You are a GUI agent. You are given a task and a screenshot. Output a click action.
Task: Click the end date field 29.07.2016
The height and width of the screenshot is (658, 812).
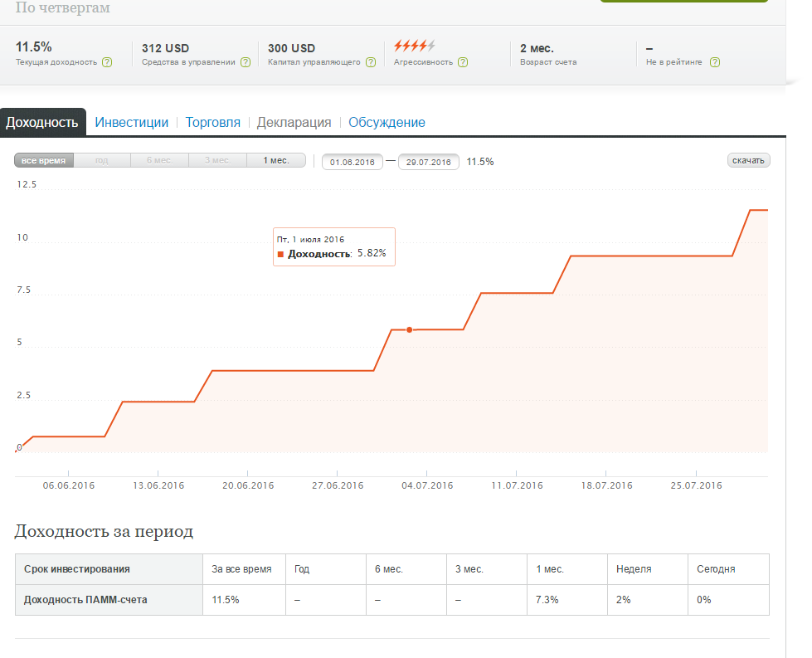428,162
